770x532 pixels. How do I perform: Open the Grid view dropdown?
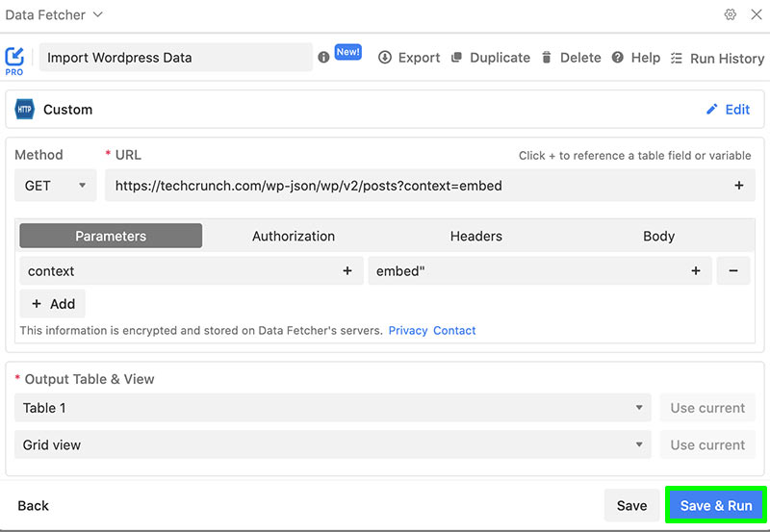[332, 445]
